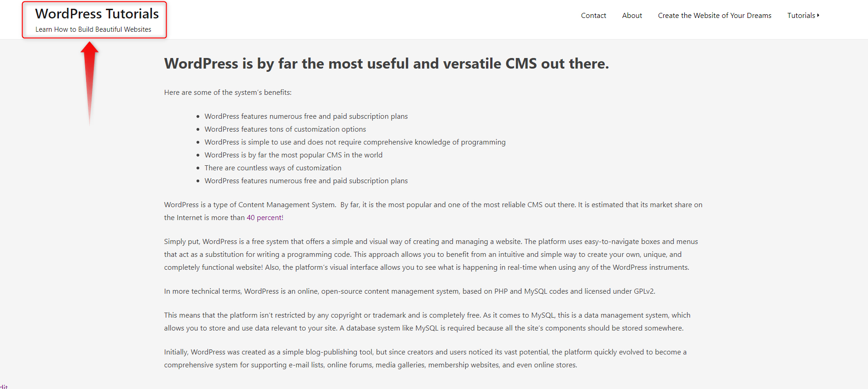Click the Here are some of the system's benefits line
The width and height of the screenshot is (868, 389).
pyautogui.click(x=228, y=93)
